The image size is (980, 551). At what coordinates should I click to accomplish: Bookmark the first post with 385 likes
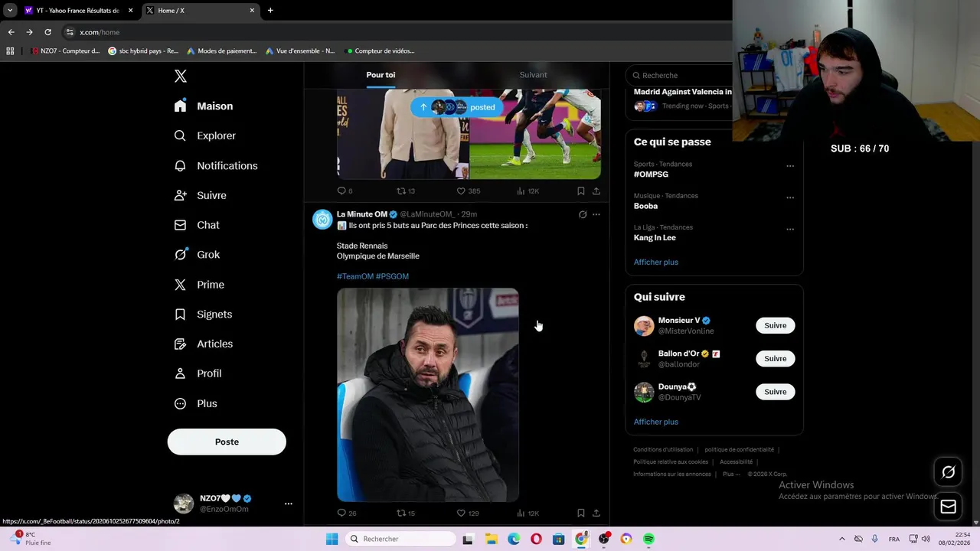[580, 191]
